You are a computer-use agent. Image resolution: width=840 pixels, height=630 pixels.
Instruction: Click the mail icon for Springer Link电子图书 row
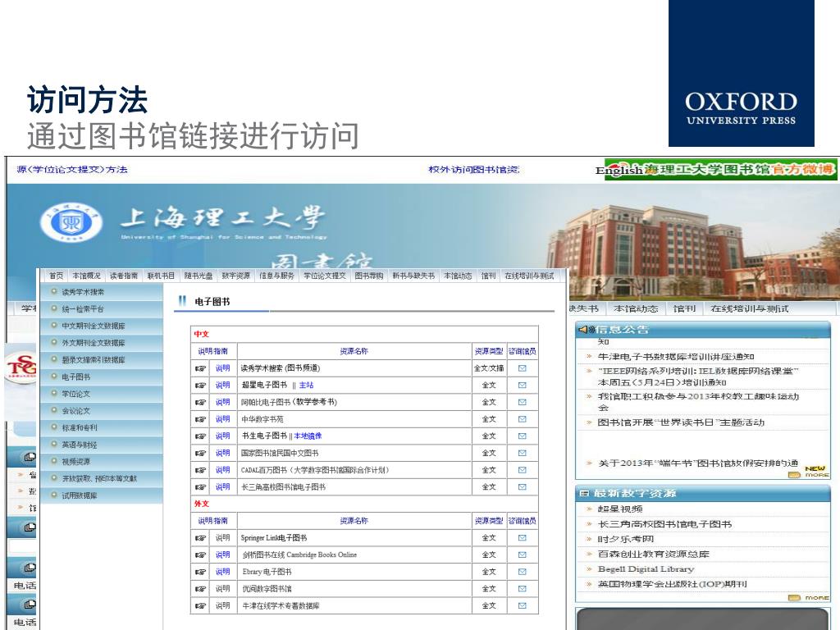click(x=523, y=538)
